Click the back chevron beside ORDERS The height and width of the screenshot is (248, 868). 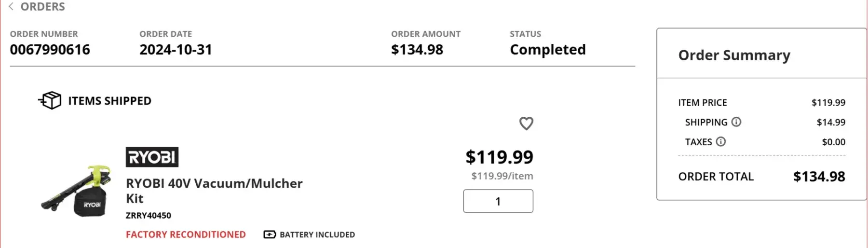(x=11, y=7)
